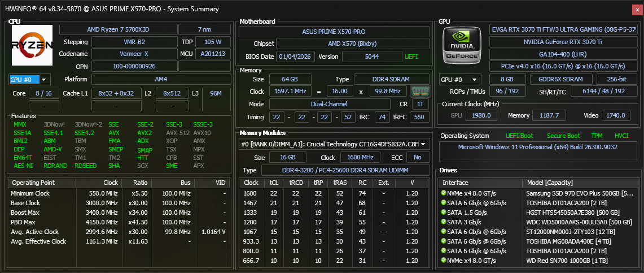Viewport: 644px width, 273px height.
Task: Click the PBO Max operating point row
Action: pyautogui.click(x=119, y=222)
